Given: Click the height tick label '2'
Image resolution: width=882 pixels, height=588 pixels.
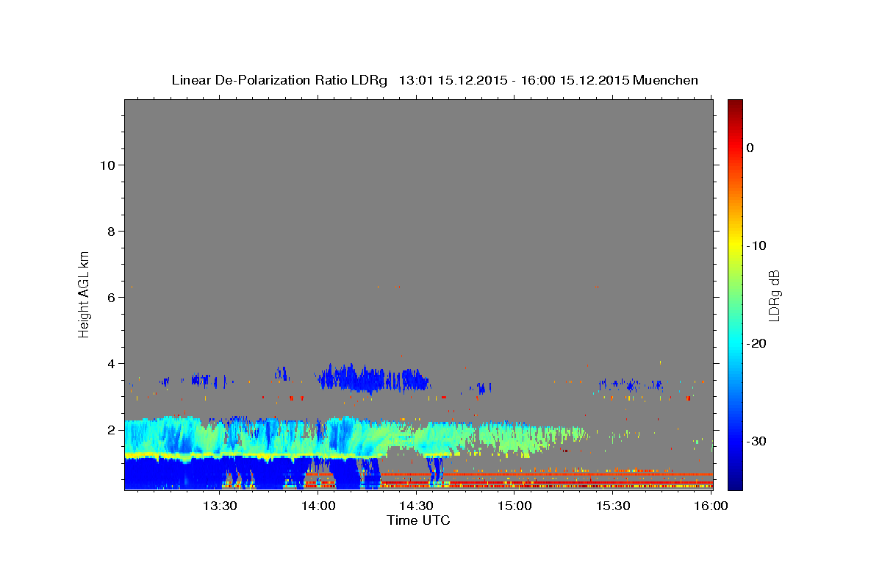Looking at the screenshot, I should click(112, 430).
